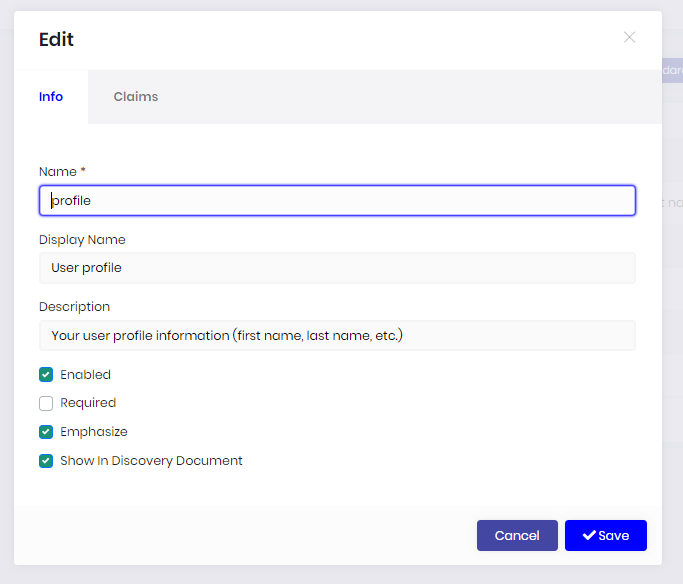Select the Info tab
The image size is (683, 584).
pos(51,97)
